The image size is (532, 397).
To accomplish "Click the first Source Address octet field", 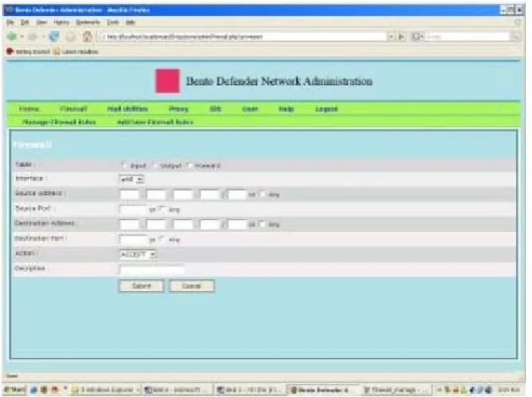I will tap(129, 195).
